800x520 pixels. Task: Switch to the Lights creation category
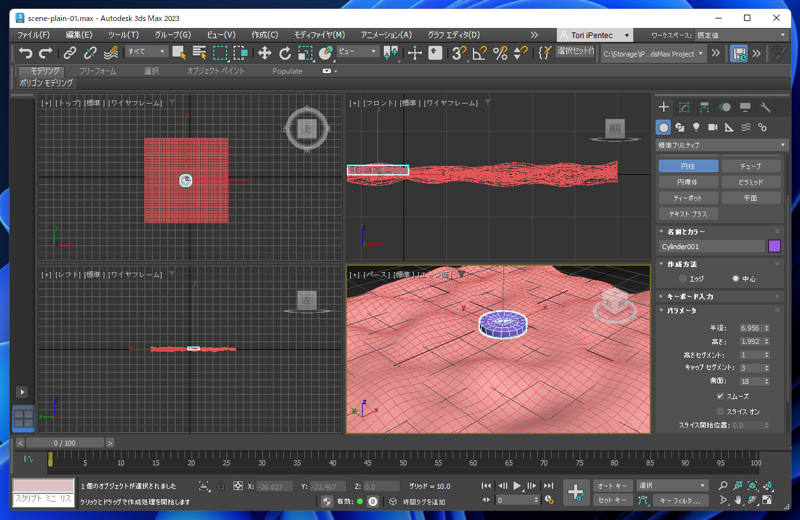(x=696, y=127)
